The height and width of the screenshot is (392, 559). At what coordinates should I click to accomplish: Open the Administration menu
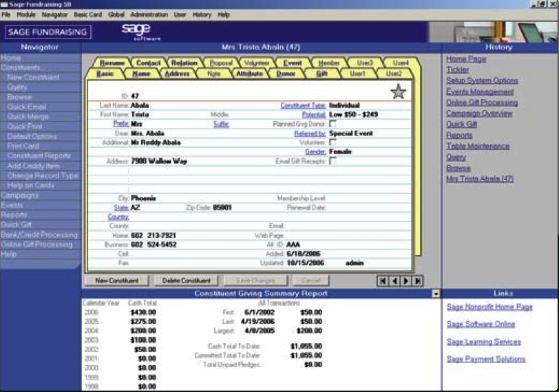pos(149,14)
